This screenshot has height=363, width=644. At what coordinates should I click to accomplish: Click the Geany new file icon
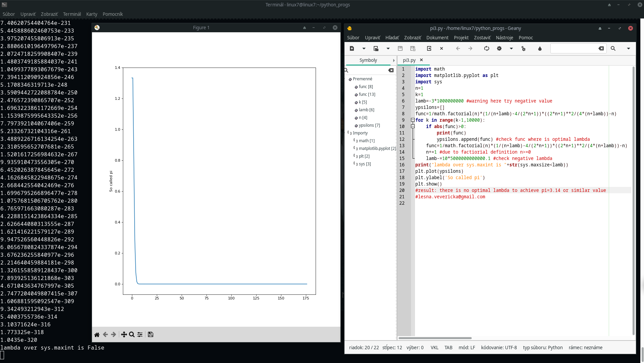(x=352, y=48)
